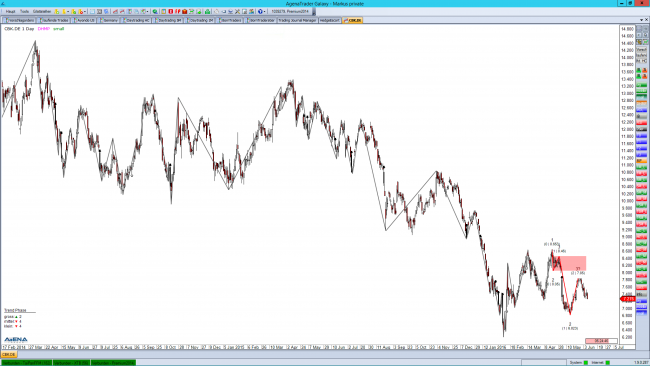650x366 pixels.
Task: Switch to the laufende Trades tab
Action: tap(53, 20)
